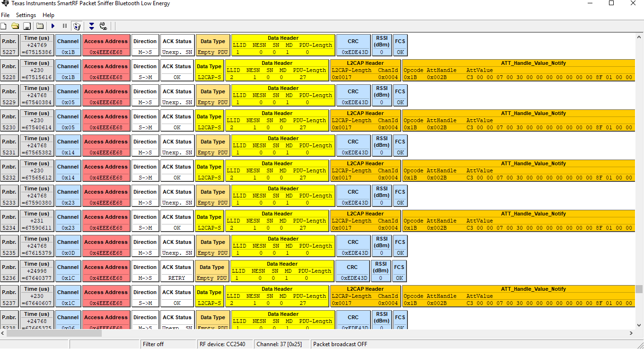Screen dimensions: 644x349
Task: Click the CRC 0xEDE43D cell of packet 5229
Action: 353,96
